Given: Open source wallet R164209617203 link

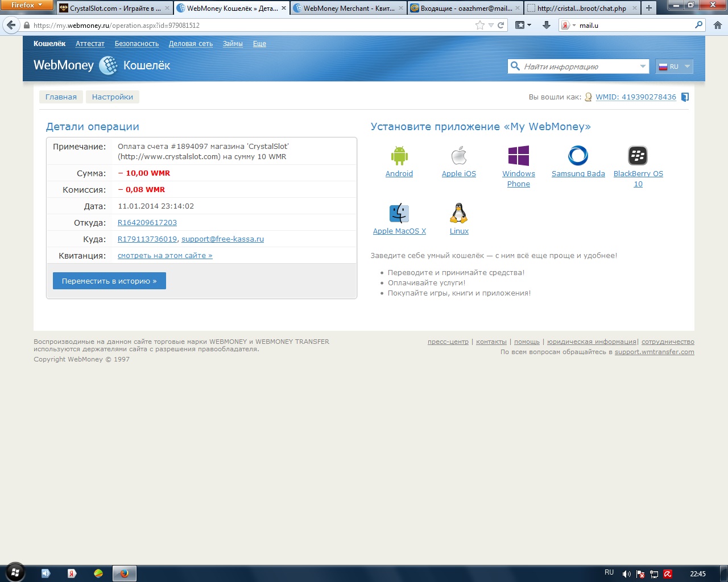Looking at the screenshot, I should [147, 223].
